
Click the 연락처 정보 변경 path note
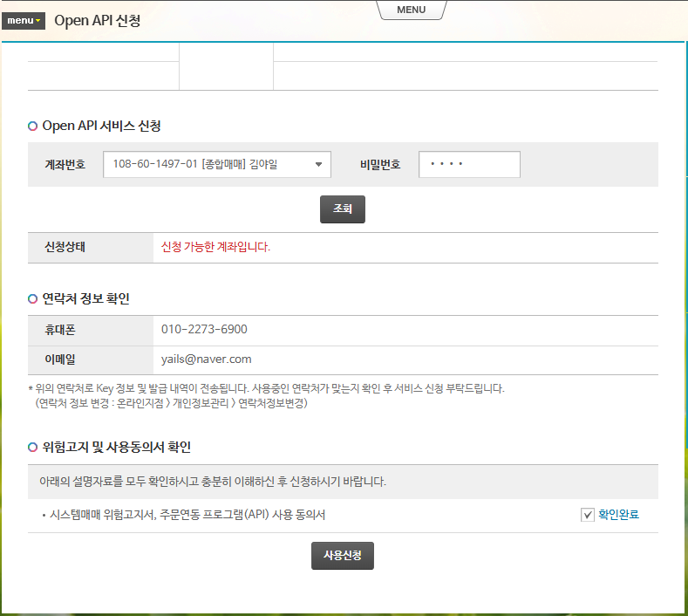point(171,403)
